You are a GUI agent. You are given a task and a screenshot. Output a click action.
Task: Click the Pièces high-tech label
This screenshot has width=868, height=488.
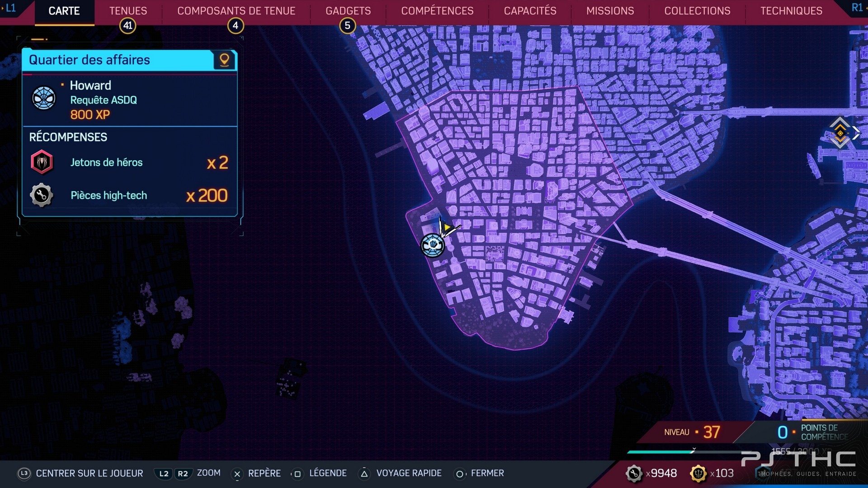pyautogui.click(x=108, y=195)
